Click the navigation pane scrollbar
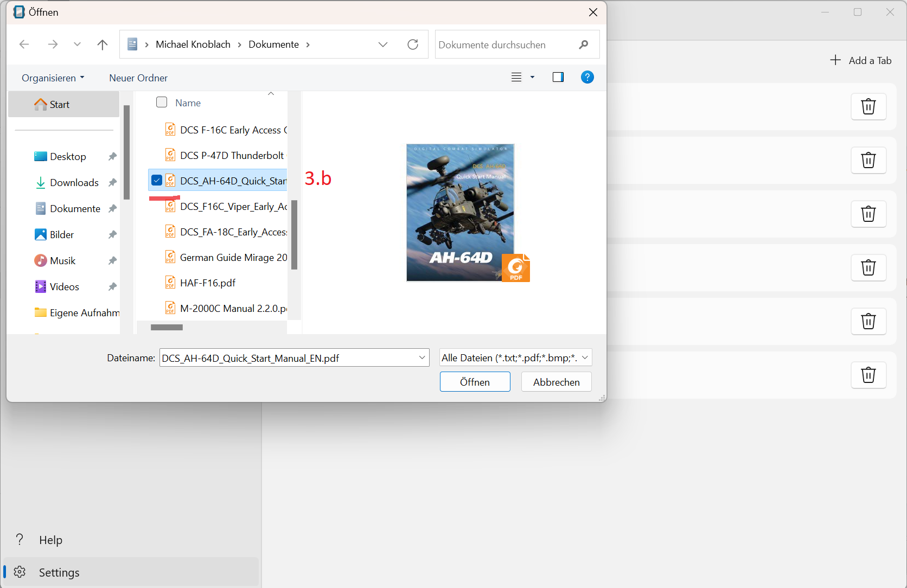Image resolution: width=907 pixels, height=588 pixels. point(126,152)
